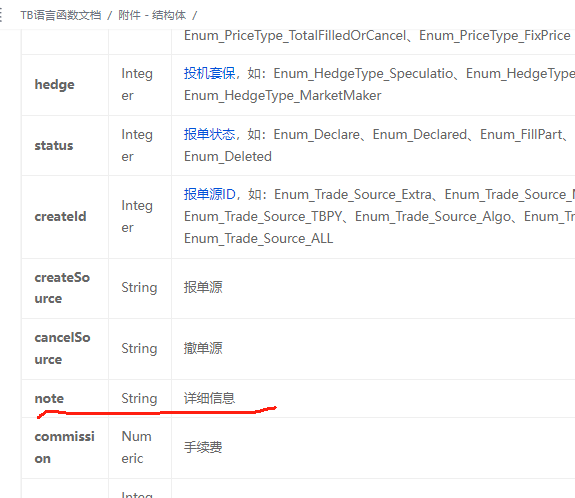This screenshot has width=575, height=498.
Task: Click the 报单源 description in createSource row
Action: click(x=203, y=287)
